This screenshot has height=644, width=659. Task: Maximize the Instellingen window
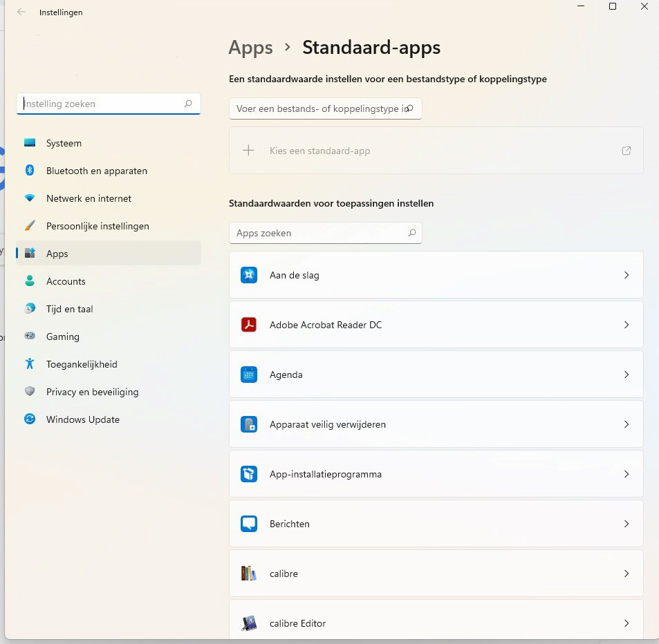pos(613,6)
